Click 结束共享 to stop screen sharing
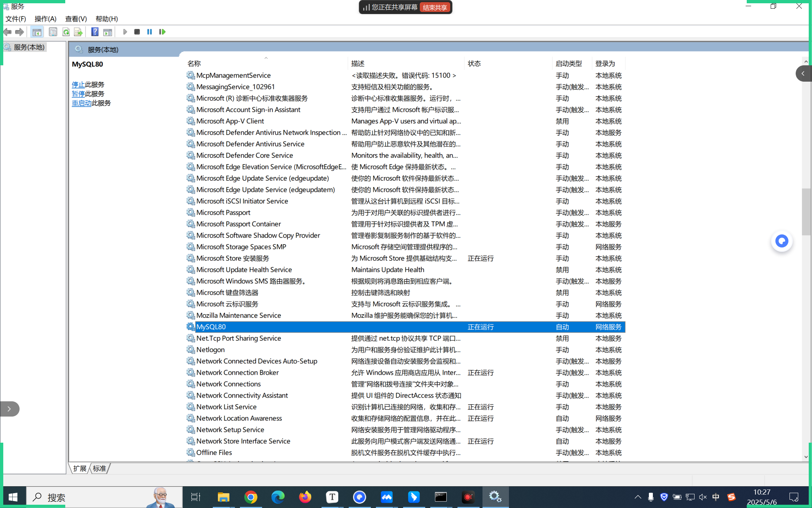812x508 pixels. point(435,7)
